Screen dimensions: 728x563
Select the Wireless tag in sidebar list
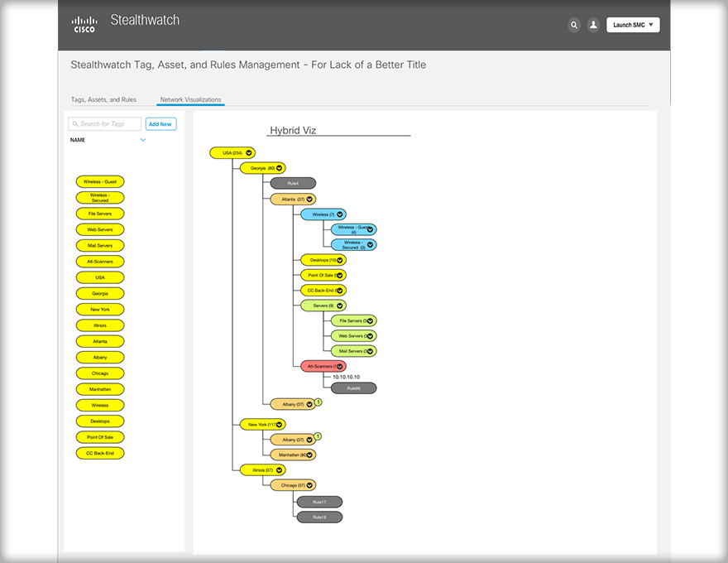(100, 405)
